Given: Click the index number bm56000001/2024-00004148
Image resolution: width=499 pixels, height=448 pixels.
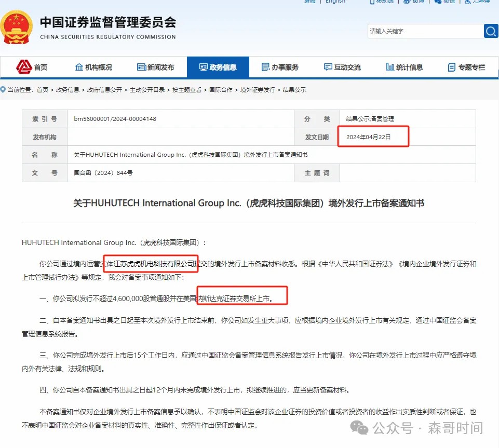Looking at the screenshot, I should pos(115,119).
